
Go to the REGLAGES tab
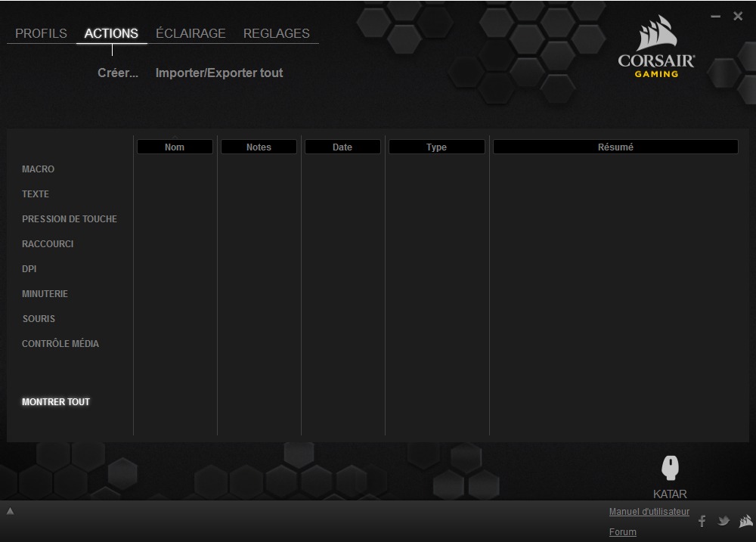[276, 33]
